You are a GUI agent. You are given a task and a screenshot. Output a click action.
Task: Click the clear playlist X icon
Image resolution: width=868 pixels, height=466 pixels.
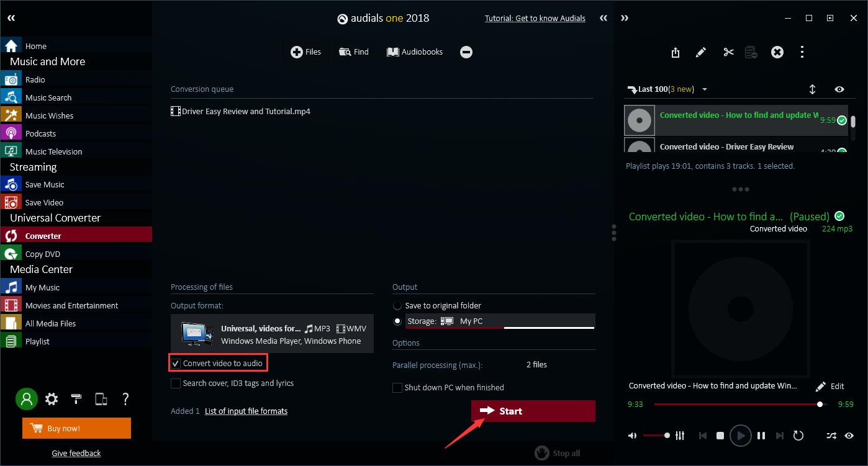[777, 52]
